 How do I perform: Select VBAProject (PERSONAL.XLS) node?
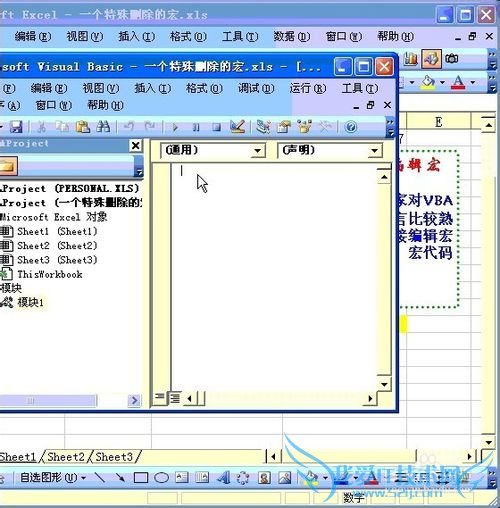(69, 189)
